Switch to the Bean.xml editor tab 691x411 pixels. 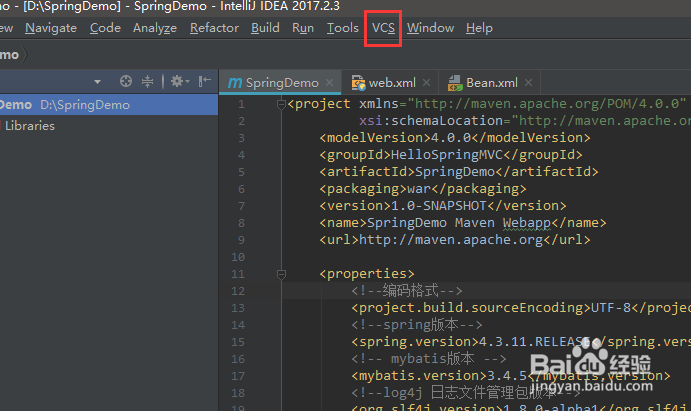tap(491, 83)
